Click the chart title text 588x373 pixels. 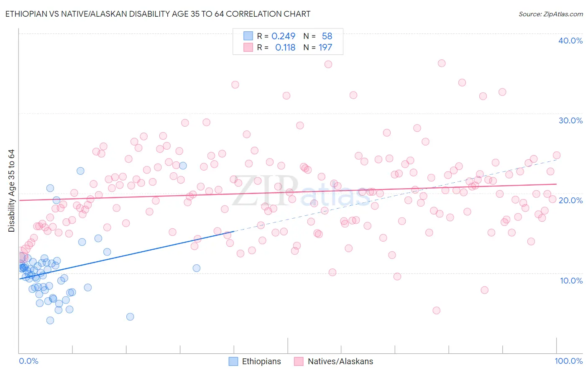158,14
